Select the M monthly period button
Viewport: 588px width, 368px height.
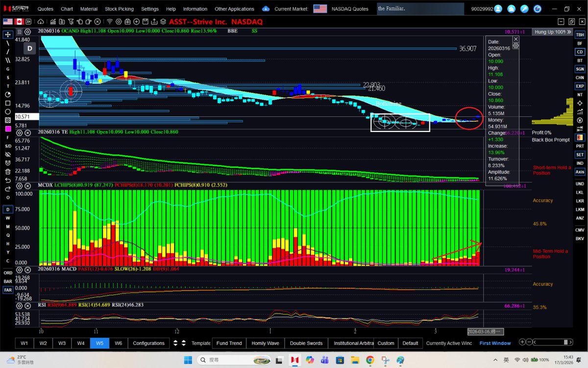(x=8, y=226)
